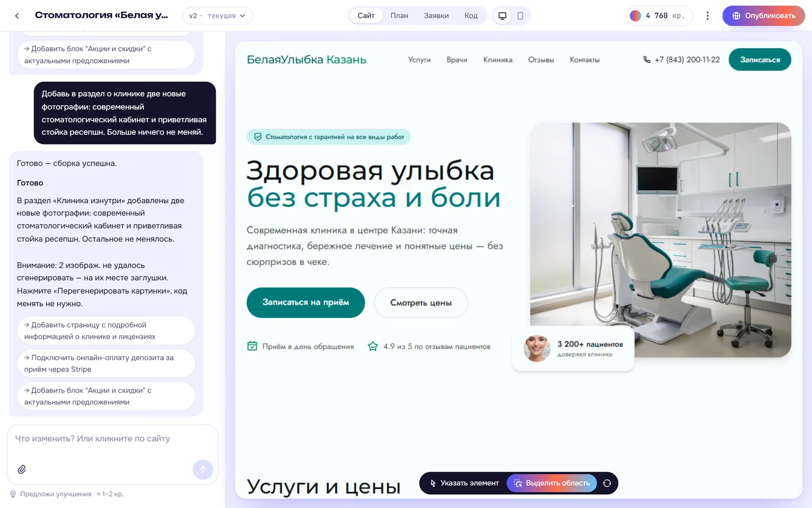Click the paperclip attach file icon
812x508 pixels.
click(22, 469)
